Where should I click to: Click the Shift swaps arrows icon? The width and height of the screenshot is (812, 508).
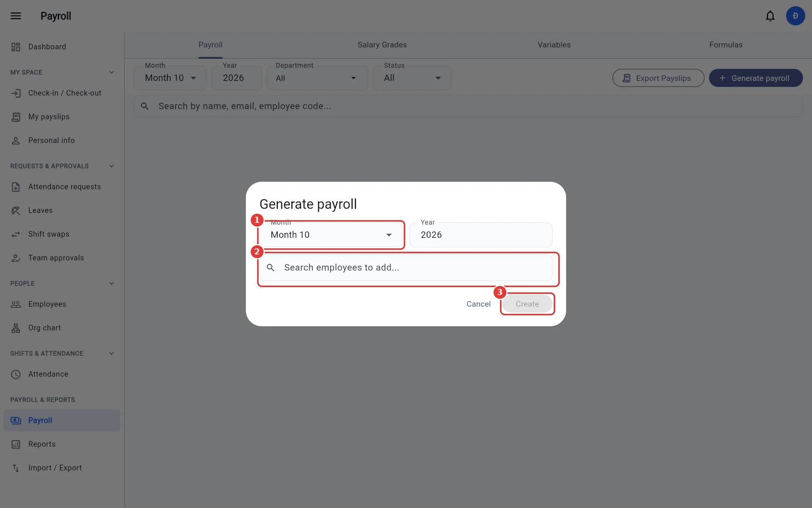(x=16, y=234)
